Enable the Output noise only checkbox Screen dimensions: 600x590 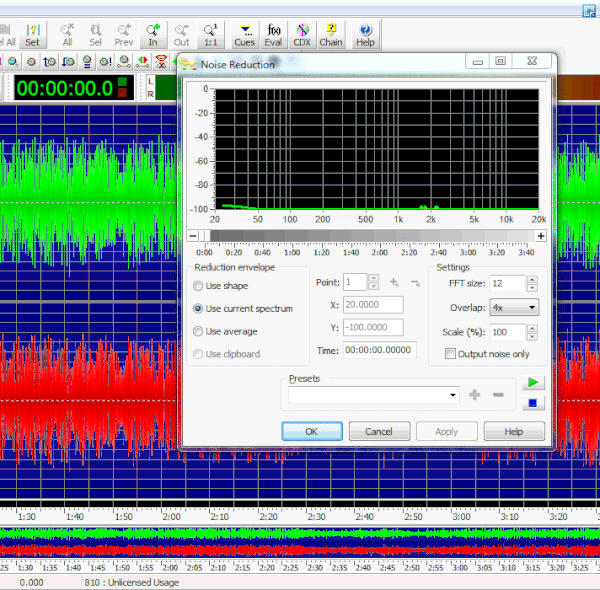coord(450,354)
